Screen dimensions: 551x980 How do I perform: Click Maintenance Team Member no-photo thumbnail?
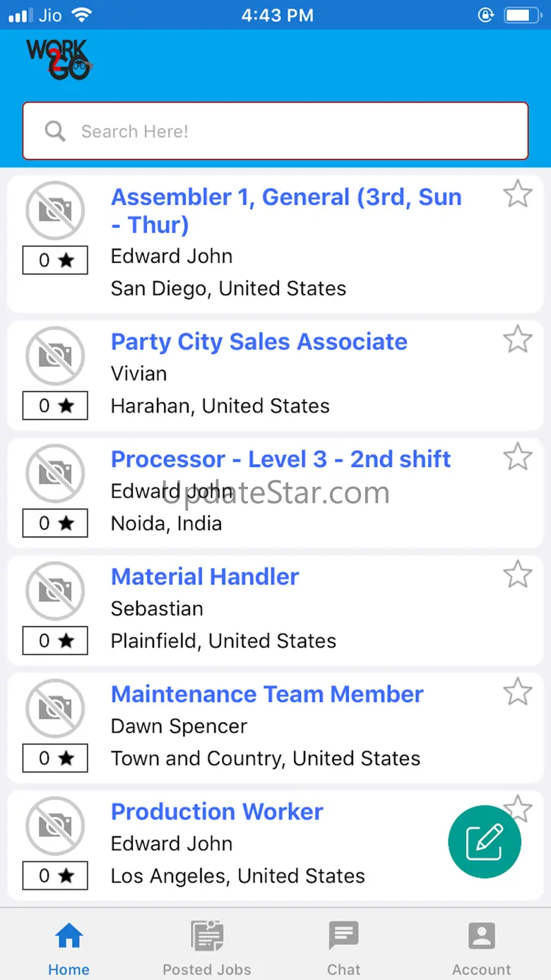(55, 708)
